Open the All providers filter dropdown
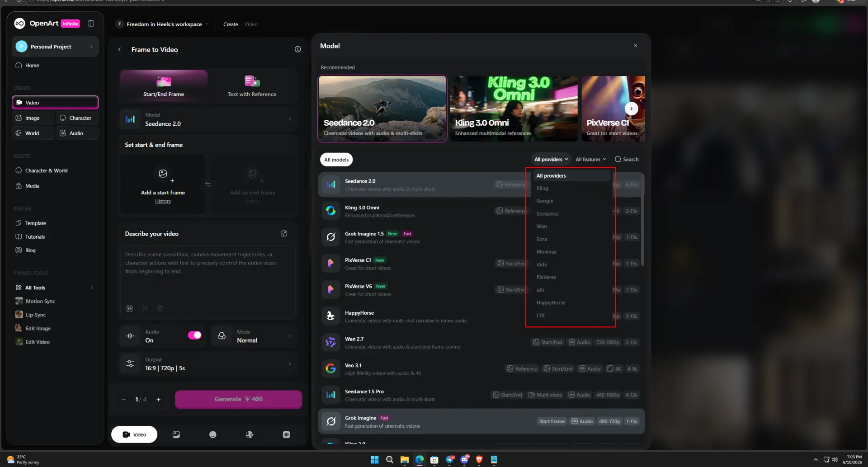This screenshot has height=467, width=868. point(551,160)
